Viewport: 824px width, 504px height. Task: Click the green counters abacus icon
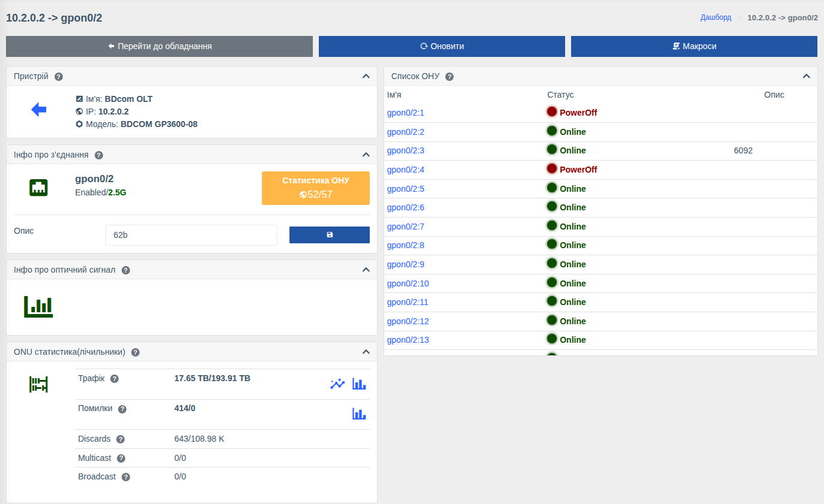[38, 385]
